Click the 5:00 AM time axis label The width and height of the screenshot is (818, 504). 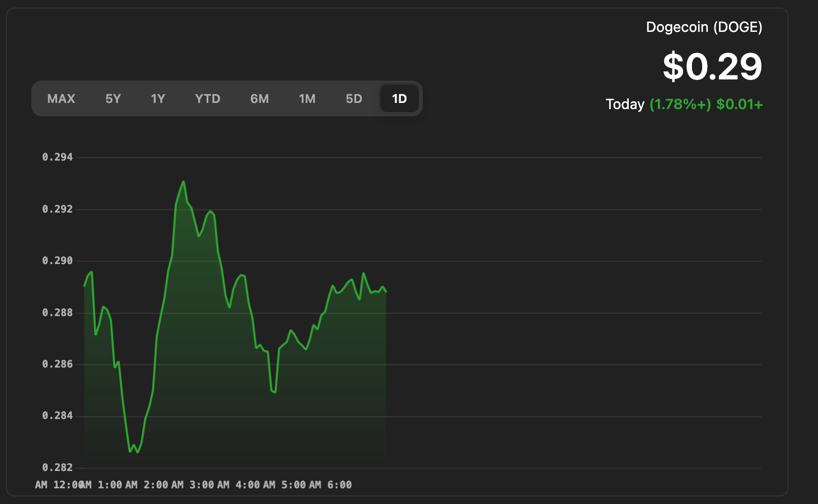coord(301,485)
